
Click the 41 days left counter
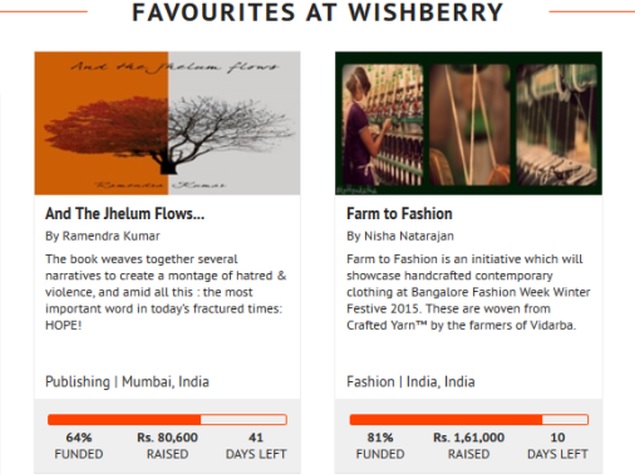(256, 445)
